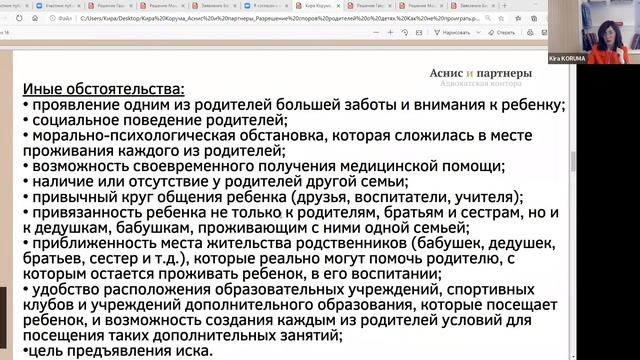This screenshot has width=640, height=360.
Task: Add this page to favorites with the star
Action: coord(501,18)
